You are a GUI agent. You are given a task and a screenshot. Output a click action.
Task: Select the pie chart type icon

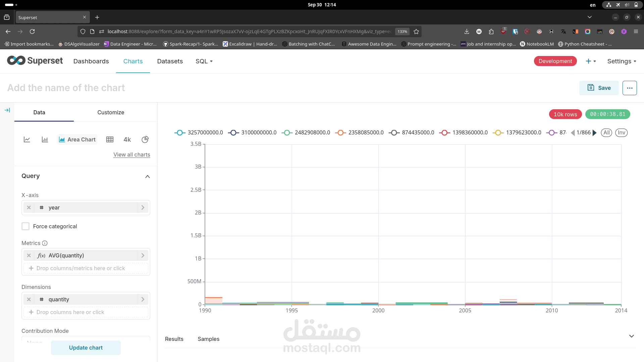click(145, 139)
